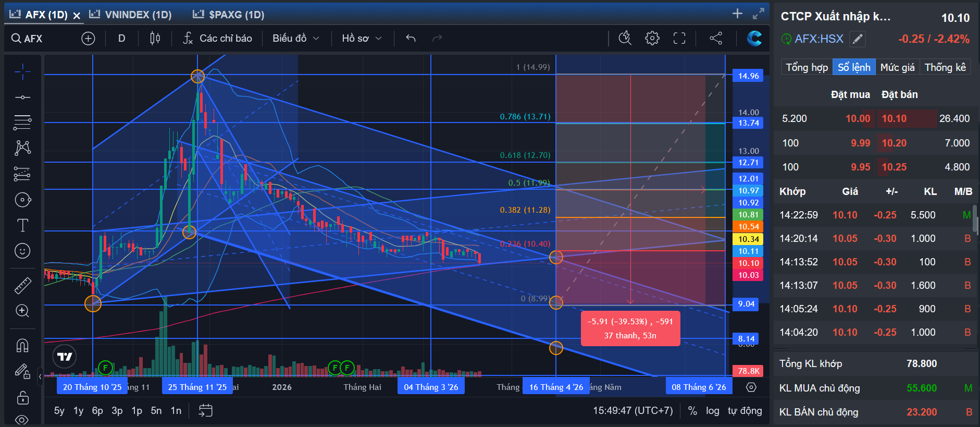The image size is (980, 427).
Task: Set chart range to 1n
Action: (176, 411)
